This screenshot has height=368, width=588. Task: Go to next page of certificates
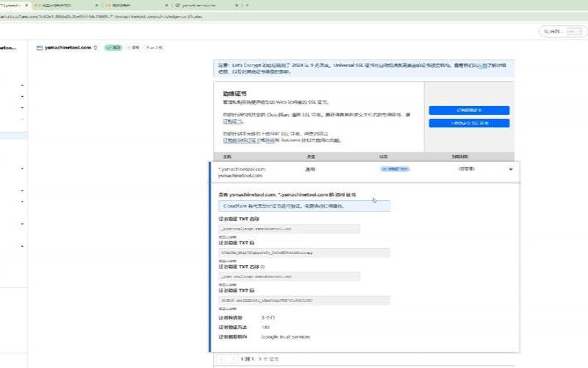click(232, 358)
